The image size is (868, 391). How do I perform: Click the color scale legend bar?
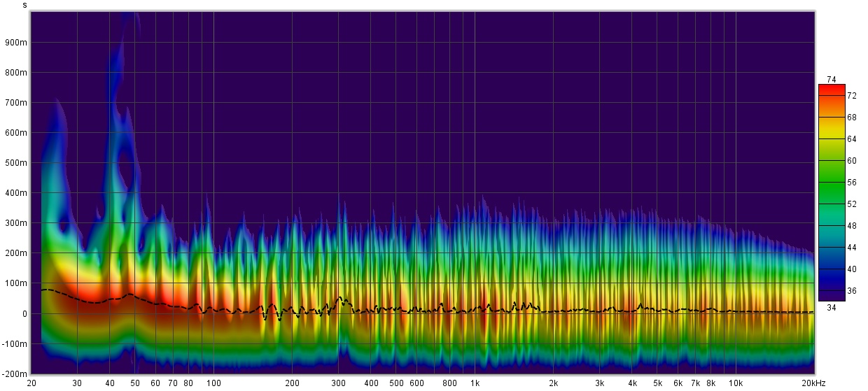click(x=832, y=192)
